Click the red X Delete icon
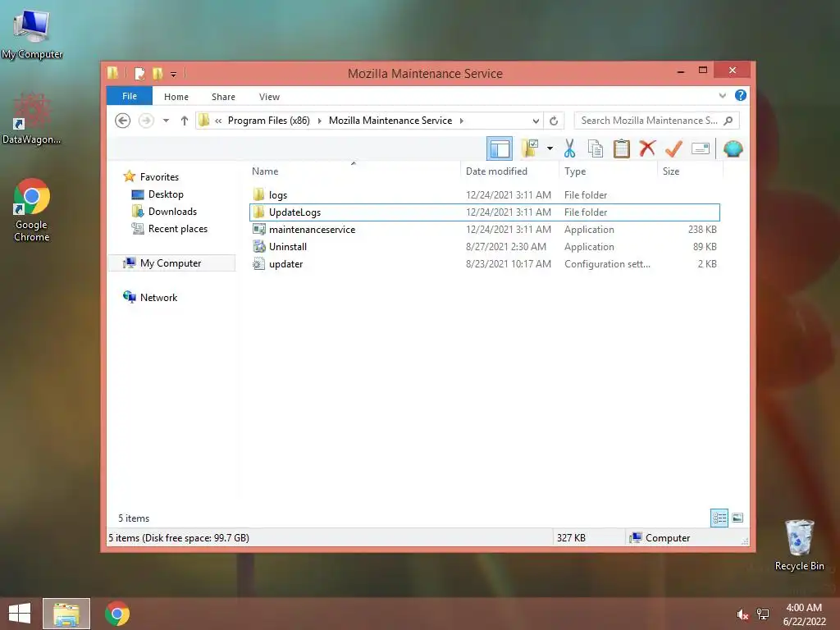 [647, 148]
